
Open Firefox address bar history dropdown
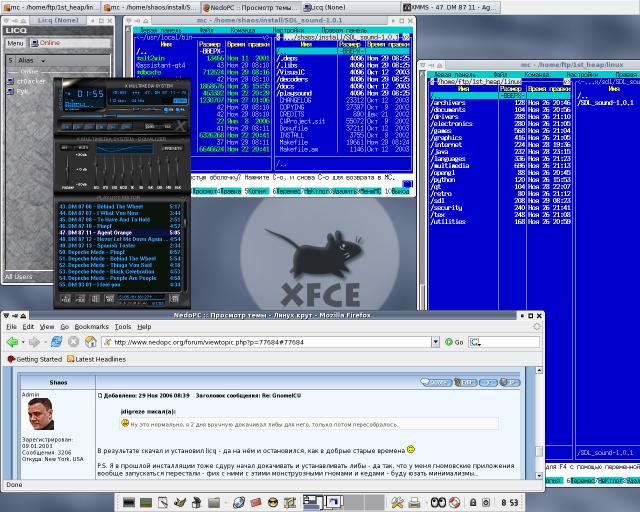(x=436, y=342)
